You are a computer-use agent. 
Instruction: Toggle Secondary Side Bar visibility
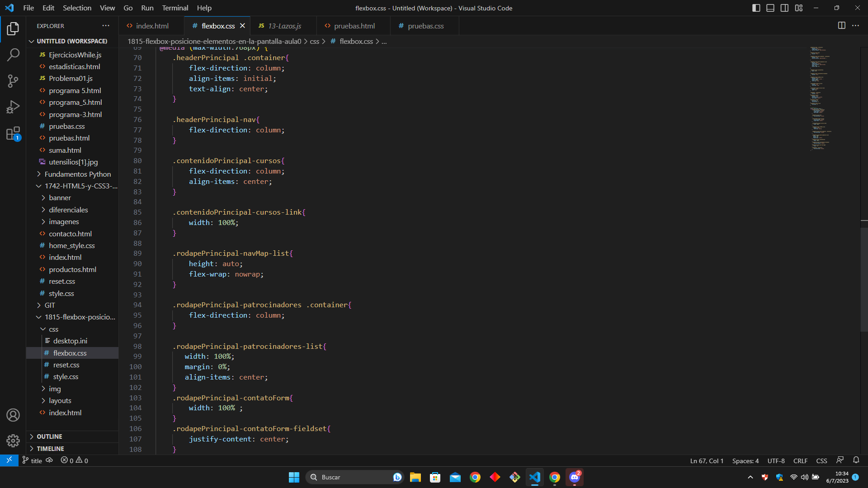(784, 8)
